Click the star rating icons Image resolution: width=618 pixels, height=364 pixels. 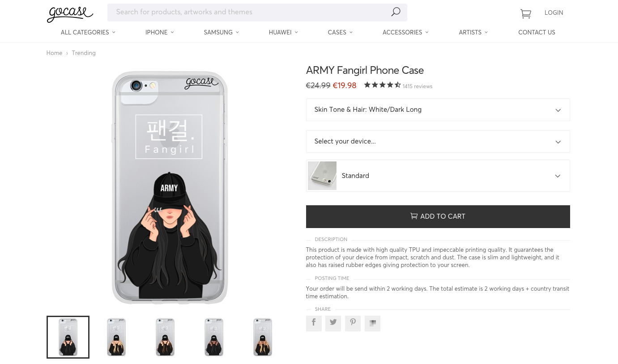coord(382,85)
